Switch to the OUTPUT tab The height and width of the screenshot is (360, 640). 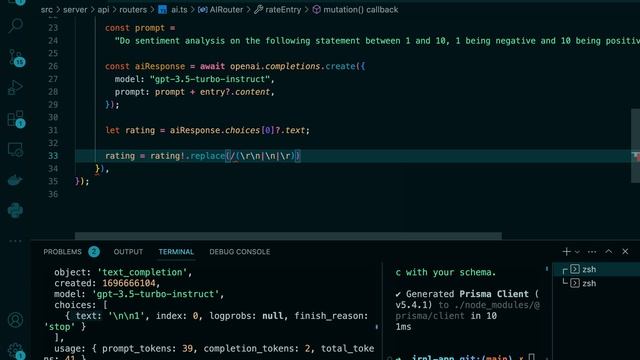[x=128, y=252]
